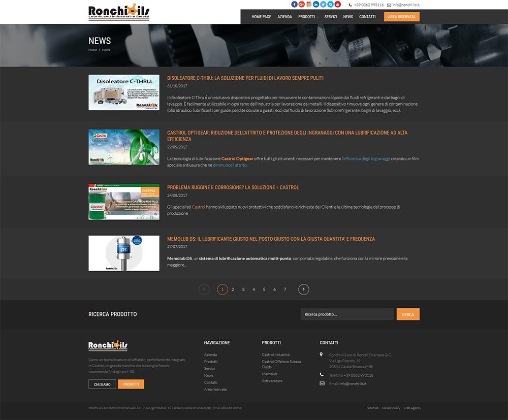Expand the Prodotti dropdown in the top menu
Viewport: 508px width, 420px height.
click(x=308, y=17)
